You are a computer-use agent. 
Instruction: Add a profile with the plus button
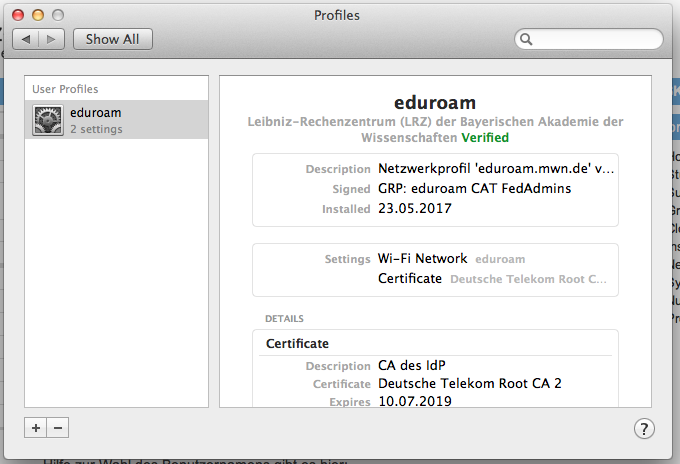point(36,428)
